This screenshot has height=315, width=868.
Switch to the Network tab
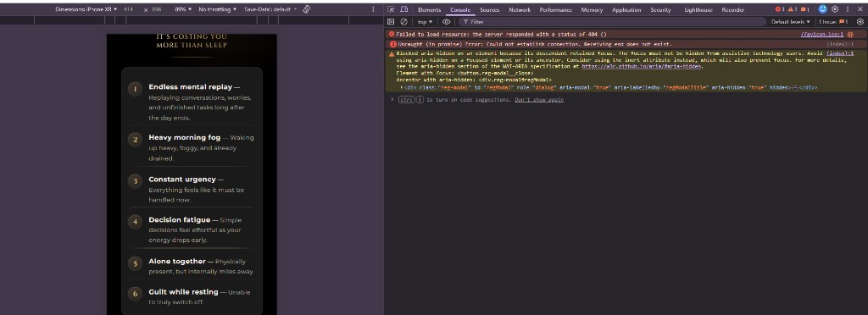pyautogui.click(x=520, y=10)
